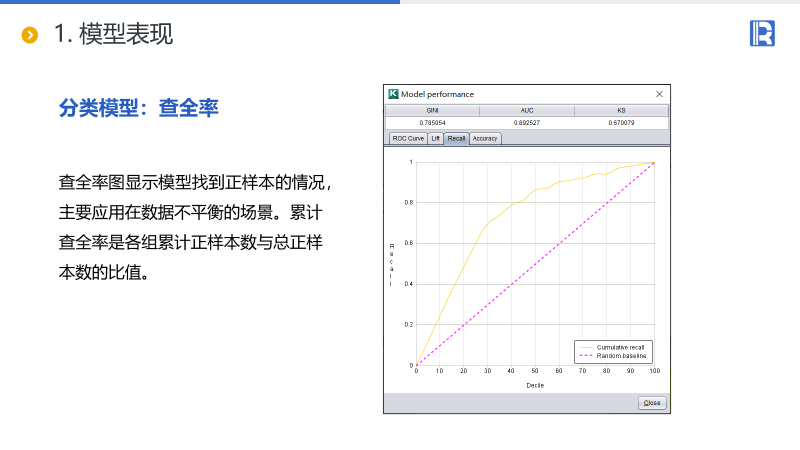This screenshot has height=450, width=800.
Task: Switch to the ROC Curve tab
Action: [x=408, y=138]
